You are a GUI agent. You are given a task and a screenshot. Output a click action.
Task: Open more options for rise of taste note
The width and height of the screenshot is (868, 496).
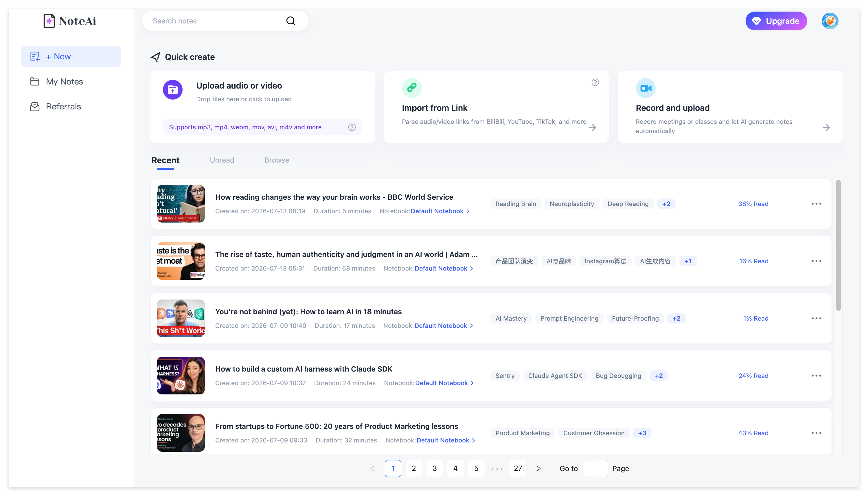[x=816, y=261]
